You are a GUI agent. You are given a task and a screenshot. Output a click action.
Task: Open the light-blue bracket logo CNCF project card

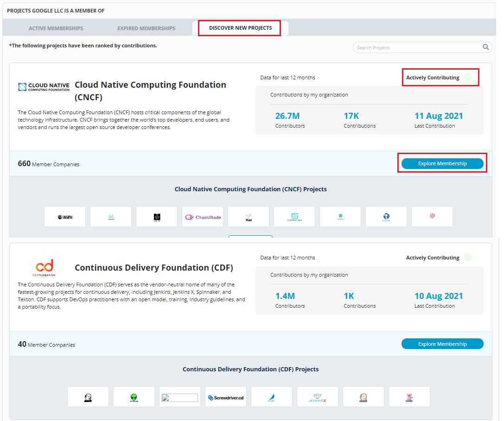[111, 217]
